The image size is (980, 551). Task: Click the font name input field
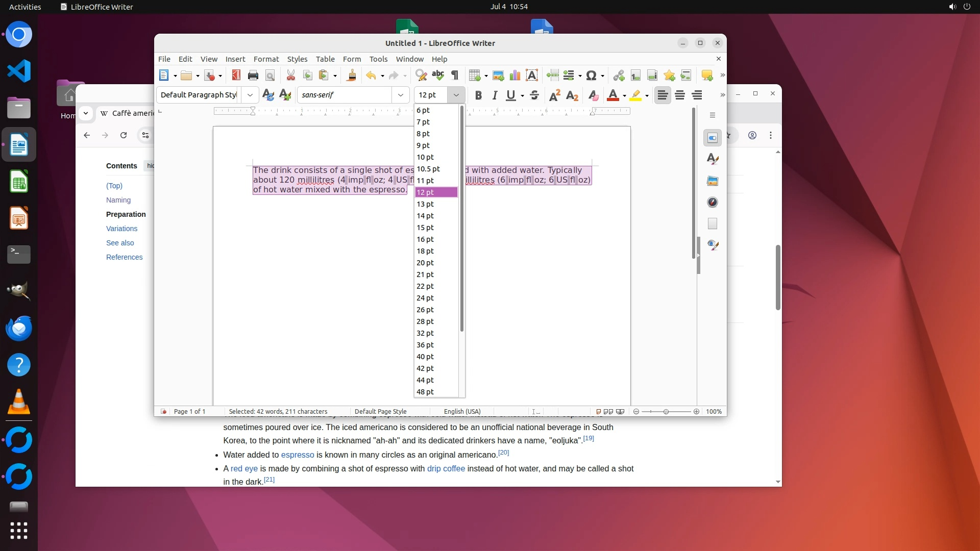pyautogui.click(x=345, y=95)
